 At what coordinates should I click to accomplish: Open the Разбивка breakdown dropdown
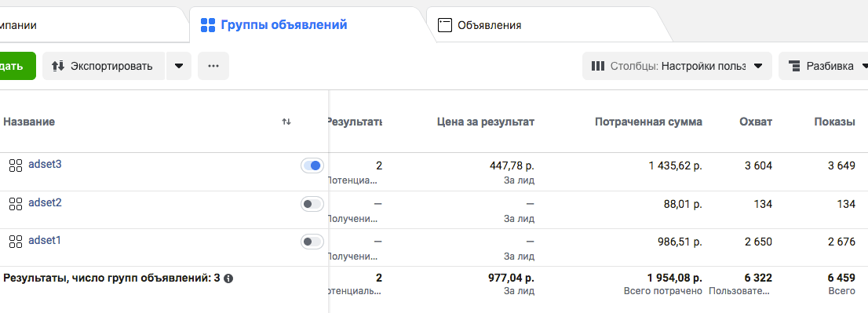click(x=824, y=66)
